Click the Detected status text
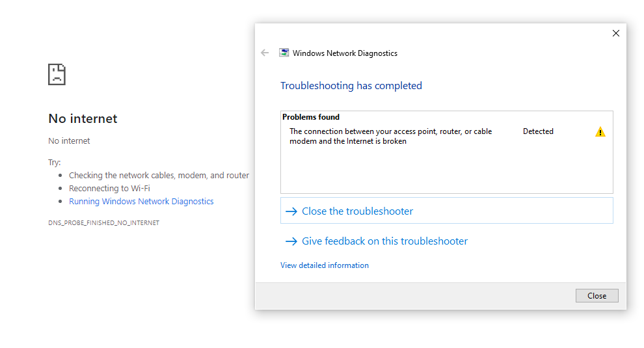Image resolution: width=644 pixels, height=348 pixels. [538, 131]
